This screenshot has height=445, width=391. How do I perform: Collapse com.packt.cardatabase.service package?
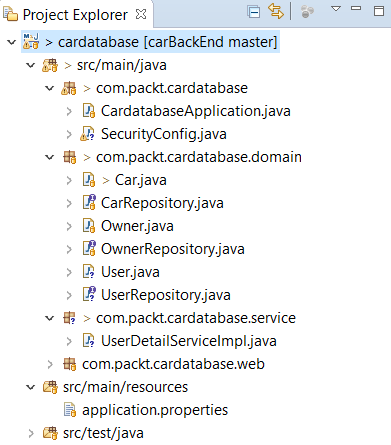click(50, 318)
